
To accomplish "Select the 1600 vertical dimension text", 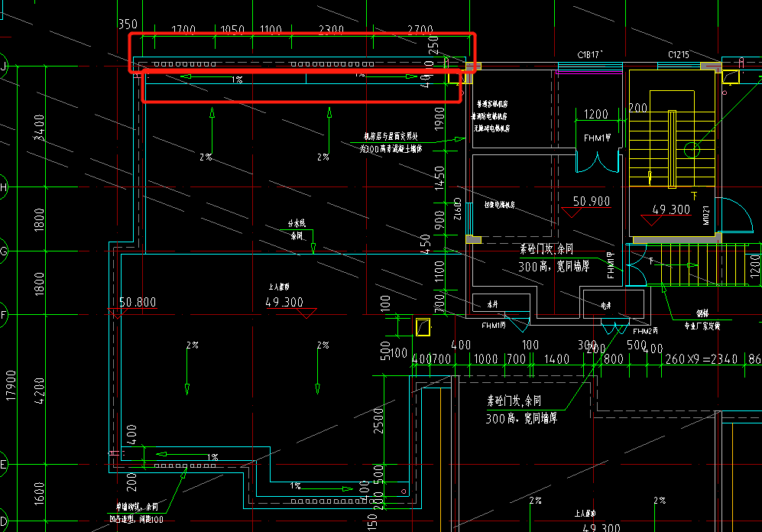I will (40, 494).
